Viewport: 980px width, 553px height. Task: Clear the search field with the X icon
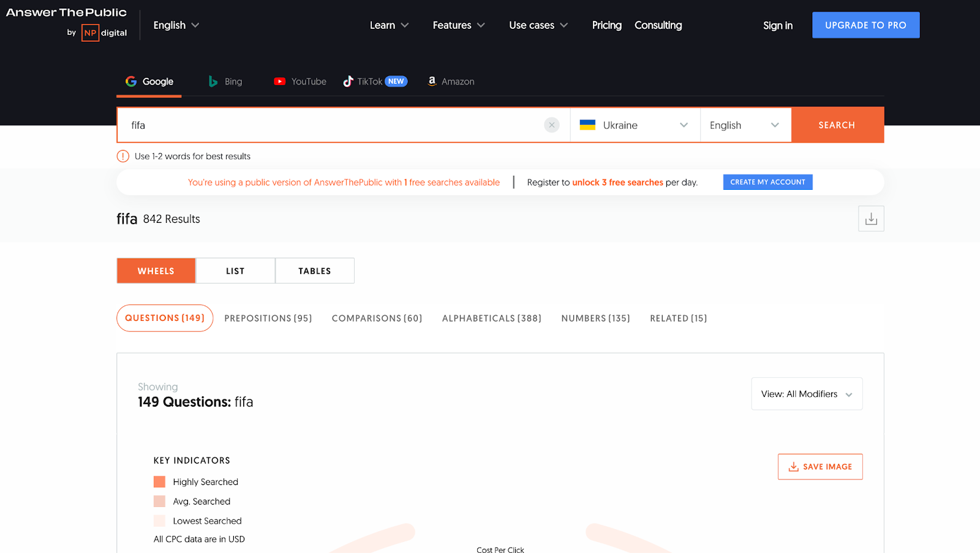[x=552, y=125]
